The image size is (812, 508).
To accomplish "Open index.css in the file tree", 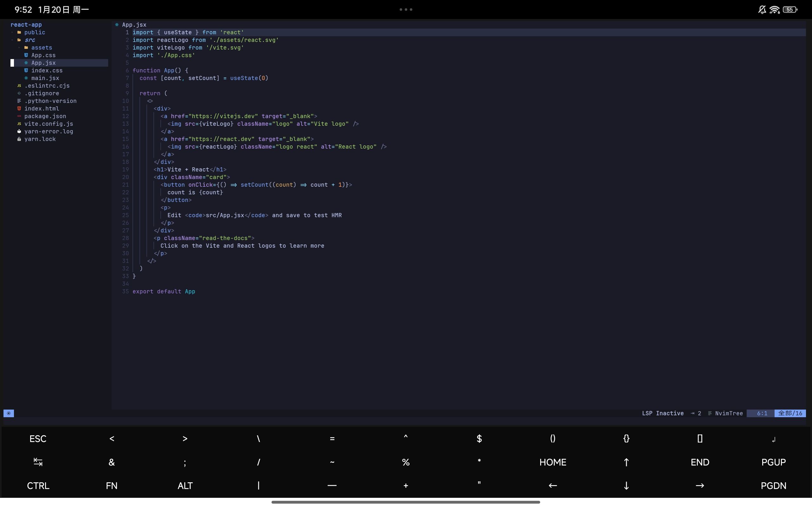I will click(47, 70).
